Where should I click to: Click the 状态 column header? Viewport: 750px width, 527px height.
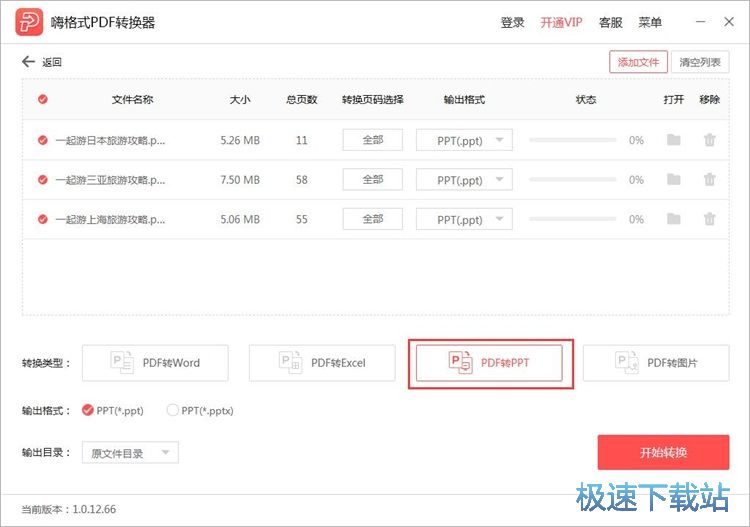585,99
